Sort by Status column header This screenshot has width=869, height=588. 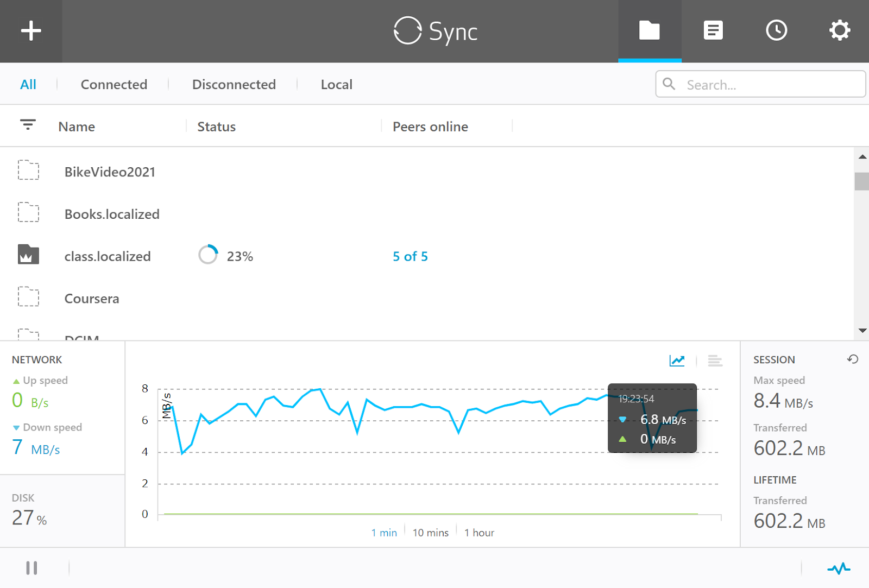pos(216,127)
